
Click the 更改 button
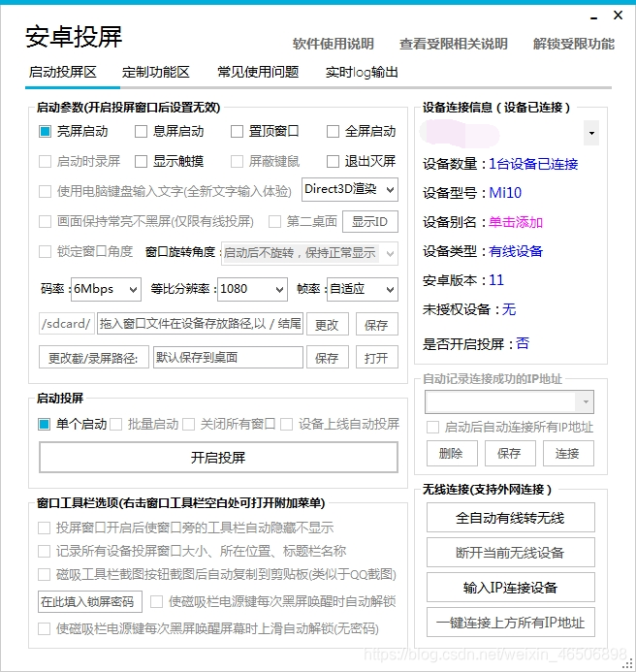pos(328,325)
